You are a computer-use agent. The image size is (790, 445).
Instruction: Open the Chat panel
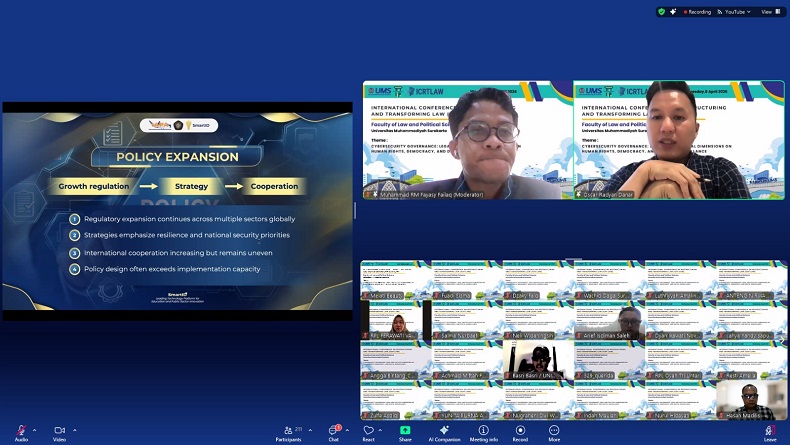(x=334, y=431)
